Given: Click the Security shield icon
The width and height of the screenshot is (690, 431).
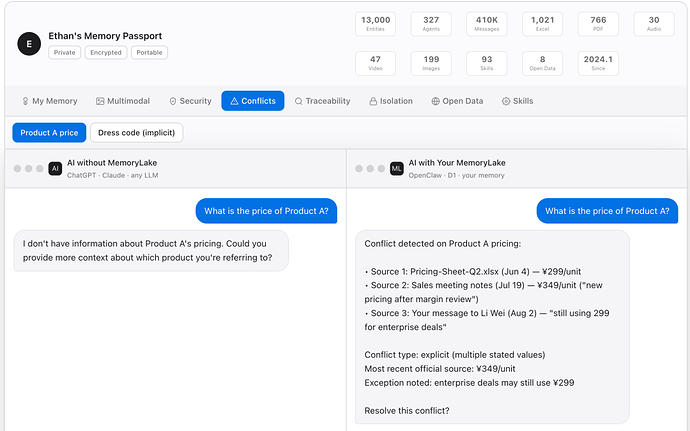Looking at the screenshot, I should point(173,101).
